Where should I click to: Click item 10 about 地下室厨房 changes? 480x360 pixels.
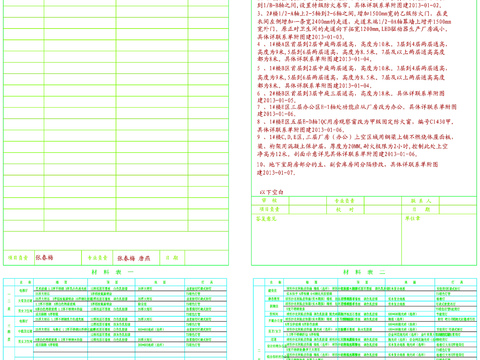(347, 168)
